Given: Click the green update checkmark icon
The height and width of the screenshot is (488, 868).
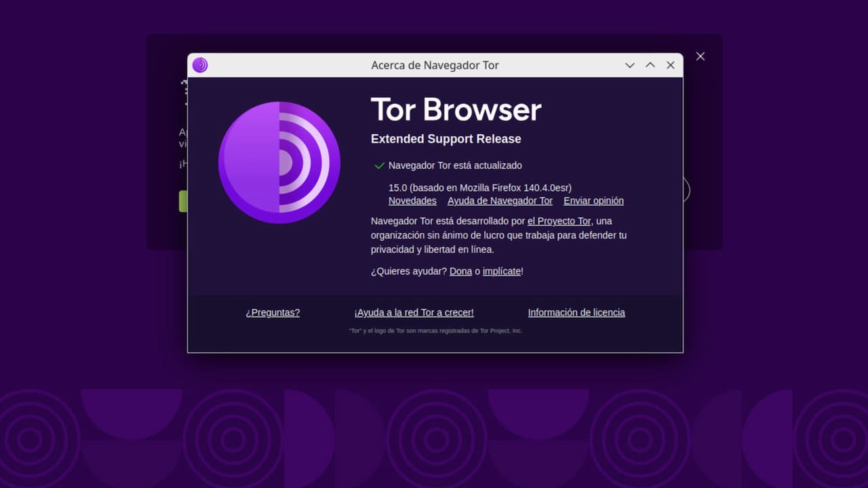Looking at the screenshot, I should click(x=379, y=165).
